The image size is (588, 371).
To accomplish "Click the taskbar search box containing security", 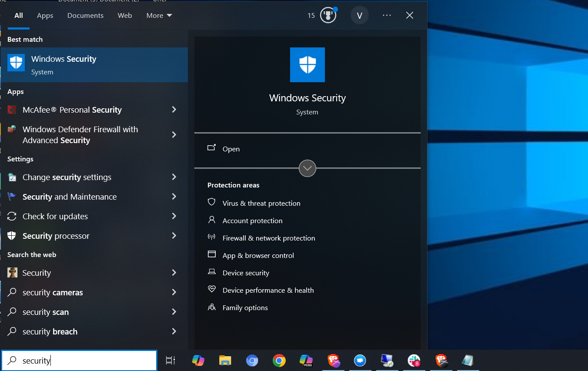I will [x=79, y=361].
